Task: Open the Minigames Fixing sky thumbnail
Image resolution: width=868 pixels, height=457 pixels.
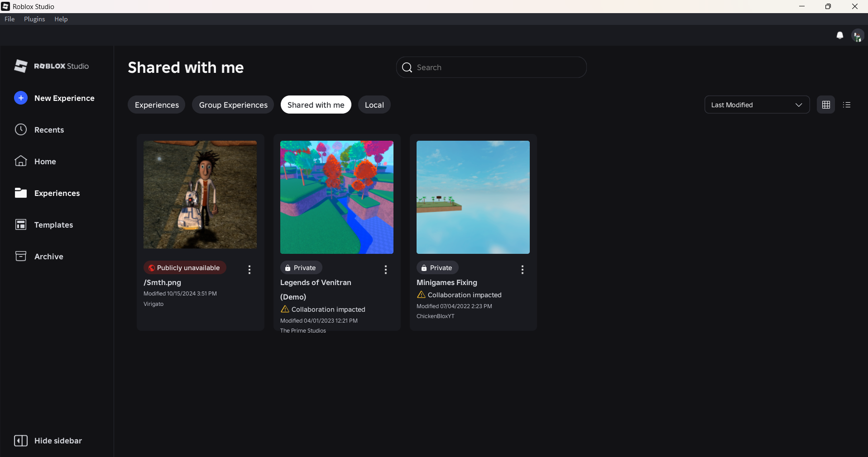Action: [x=473, y=197]
